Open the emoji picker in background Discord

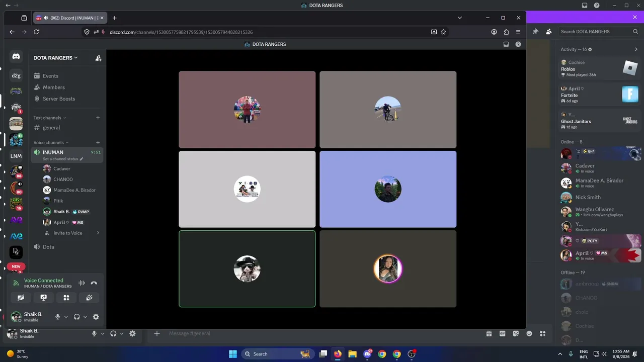tap(529, 333)
